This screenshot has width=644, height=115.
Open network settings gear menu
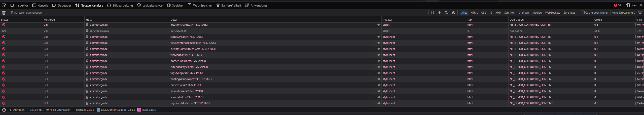(640, 13)
